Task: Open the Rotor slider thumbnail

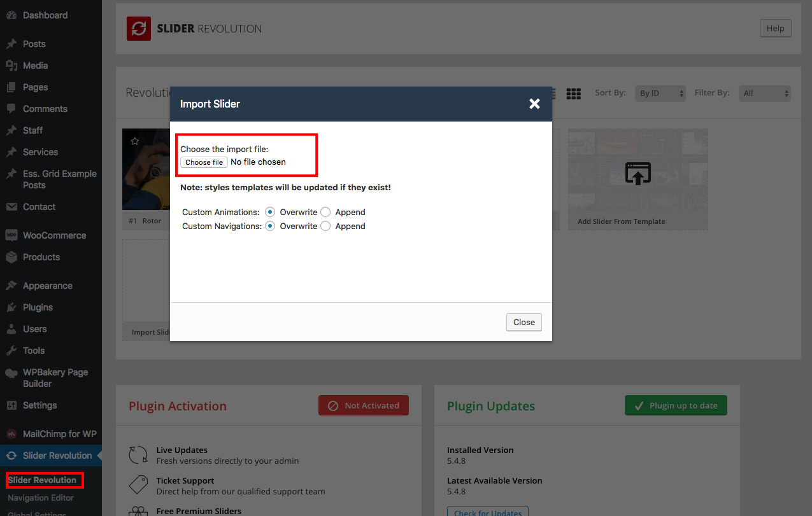Action: (145, 169)
